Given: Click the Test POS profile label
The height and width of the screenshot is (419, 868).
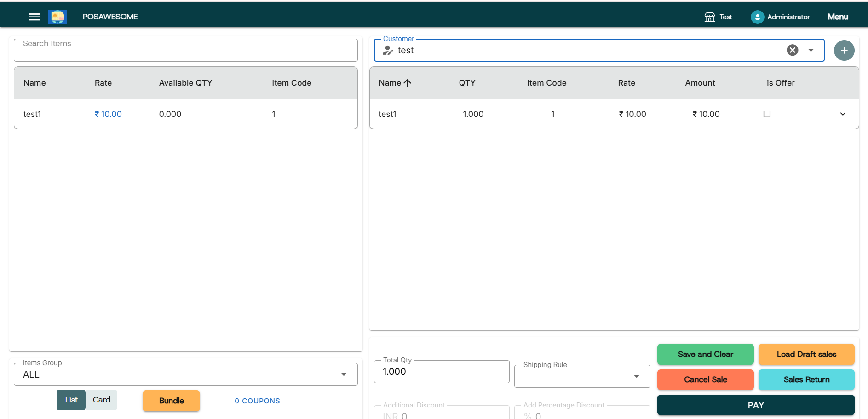Looking at the screenshot, I should (x=726, y=17).
